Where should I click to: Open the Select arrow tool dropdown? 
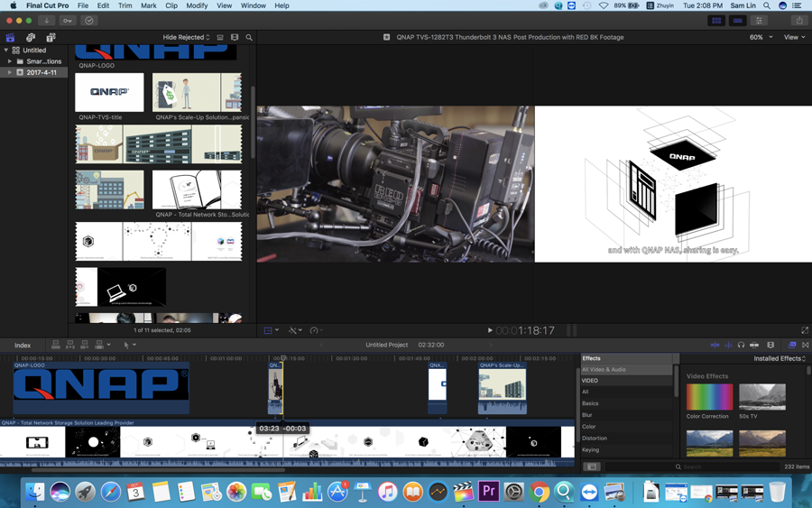coord(129,345)
